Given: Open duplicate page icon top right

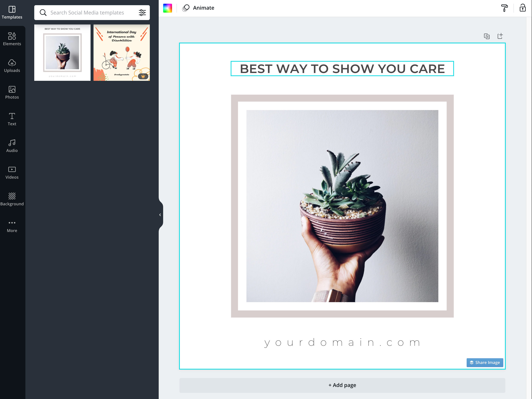Looking at the screenshot, I should point(486,36).
